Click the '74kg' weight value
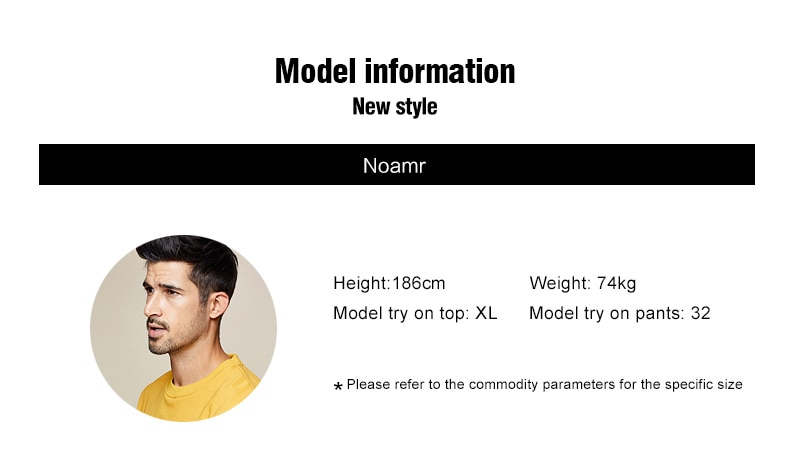The height and width of the screenshot is (466, 790). (617, 283)
